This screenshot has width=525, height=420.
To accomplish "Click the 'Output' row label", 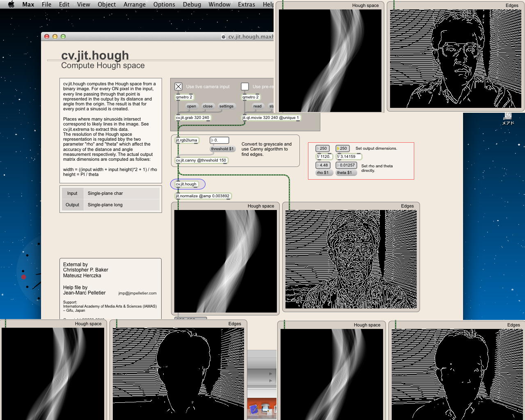I will [72, 205].
